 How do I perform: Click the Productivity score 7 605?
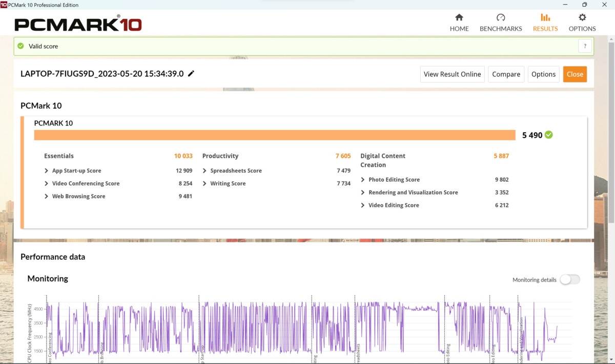[x=343, y=156]
